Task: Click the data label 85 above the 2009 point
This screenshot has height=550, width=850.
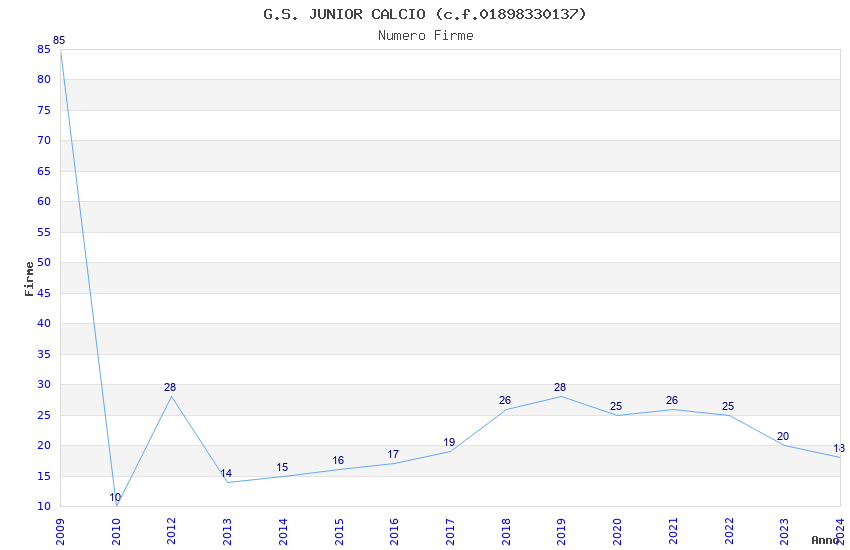Action: coord(59,40)
